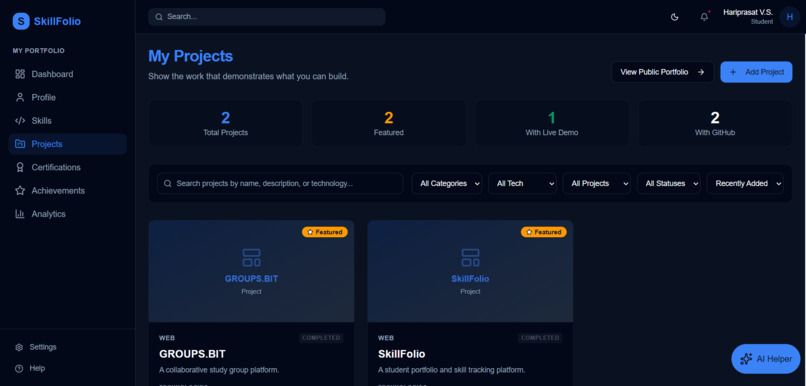Click the Search projects by name field
The image size is (806, 386).
tap(280, 183)
